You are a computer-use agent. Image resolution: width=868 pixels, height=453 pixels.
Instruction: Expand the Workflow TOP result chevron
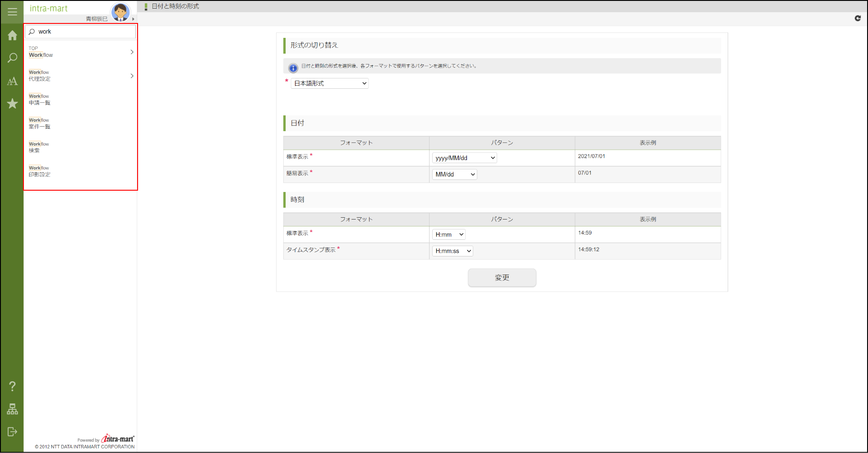coord(131,52)
